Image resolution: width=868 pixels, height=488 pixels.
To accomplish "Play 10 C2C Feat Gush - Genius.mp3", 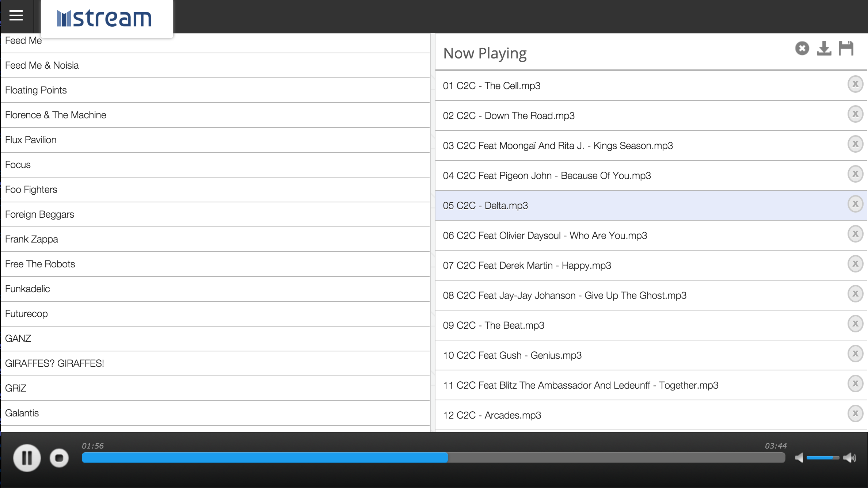I will [512, 355].
